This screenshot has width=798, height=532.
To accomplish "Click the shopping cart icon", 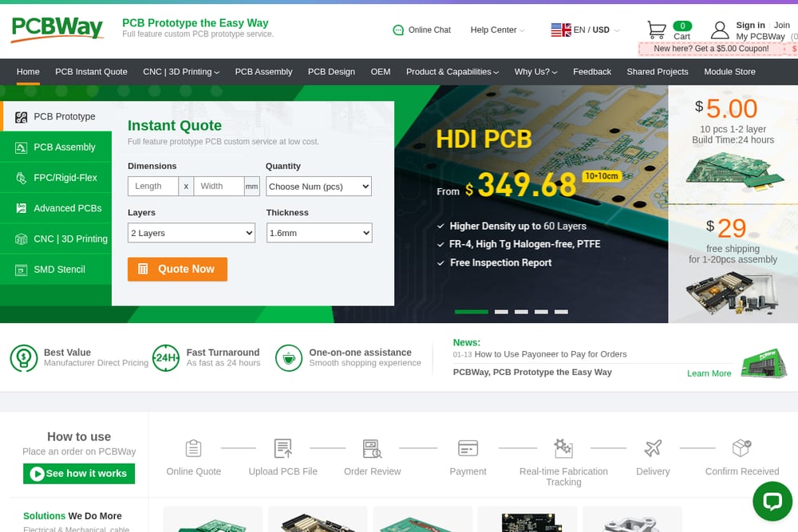I will click(657, 30).
